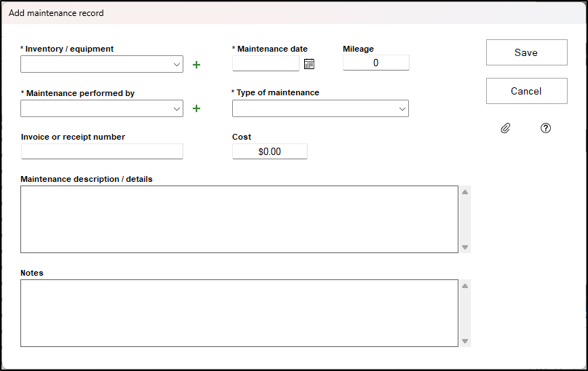
Task: Click the green plus next to Inventory / equipment
Action: (196, 65)
